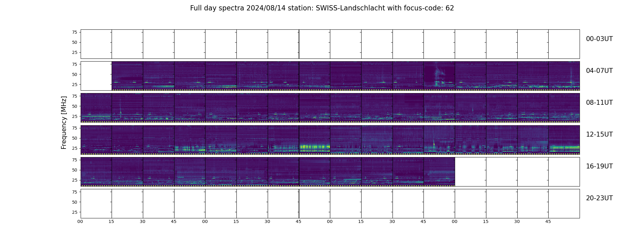Open the last filled panel in the 16-19UT row
Screen dimensions: 644x245
[439, 171]
